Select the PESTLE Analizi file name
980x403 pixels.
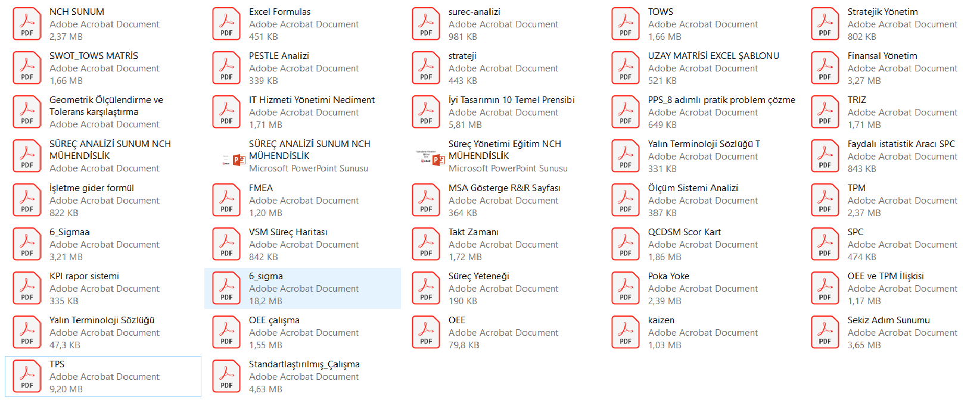pyautogui.click(x=279, y=56)
